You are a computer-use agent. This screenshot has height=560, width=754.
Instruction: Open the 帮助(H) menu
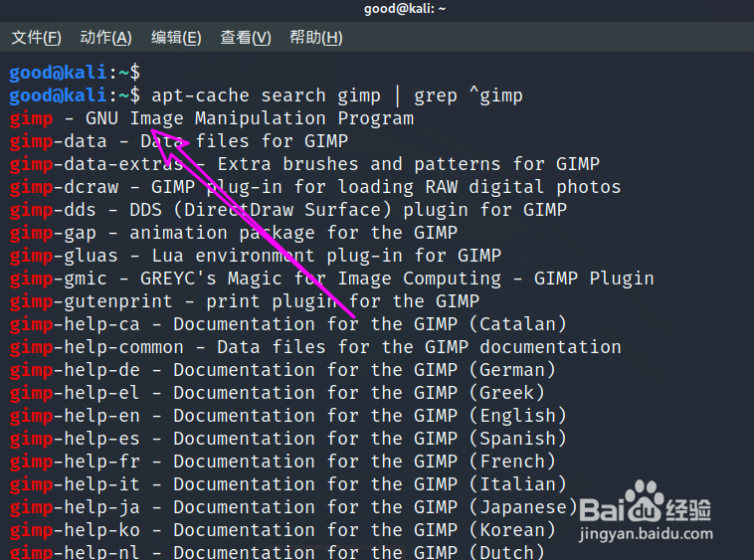coord(316,38)
